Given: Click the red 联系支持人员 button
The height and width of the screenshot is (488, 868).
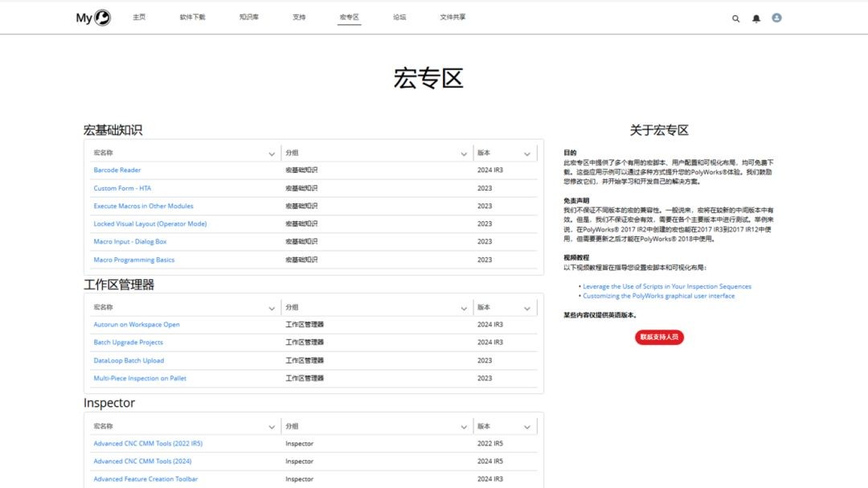Looking at the screenshot, I should (x=659, y=338).
